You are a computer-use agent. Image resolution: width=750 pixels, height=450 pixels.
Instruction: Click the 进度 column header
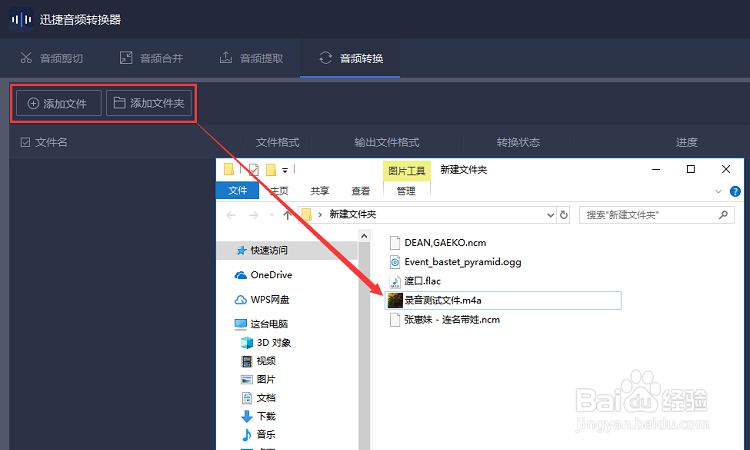pyautogui.click(x=686, y=142)
